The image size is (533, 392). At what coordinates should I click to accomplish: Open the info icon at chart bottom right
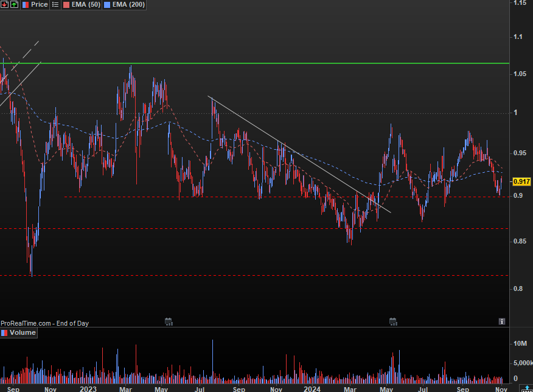(502, 321)
